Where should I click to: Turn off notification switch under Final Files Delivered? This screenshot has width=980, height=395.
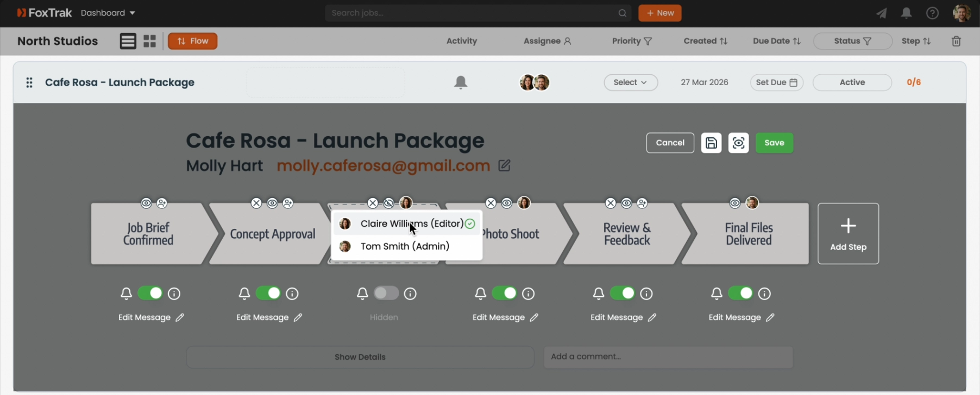tap(740, 294)
